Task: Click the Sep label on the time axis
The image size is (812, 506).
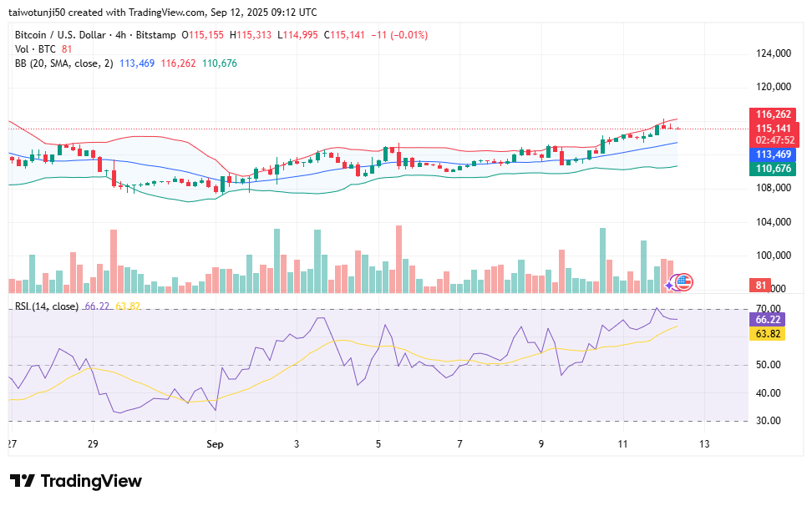Action: point(215,444)
